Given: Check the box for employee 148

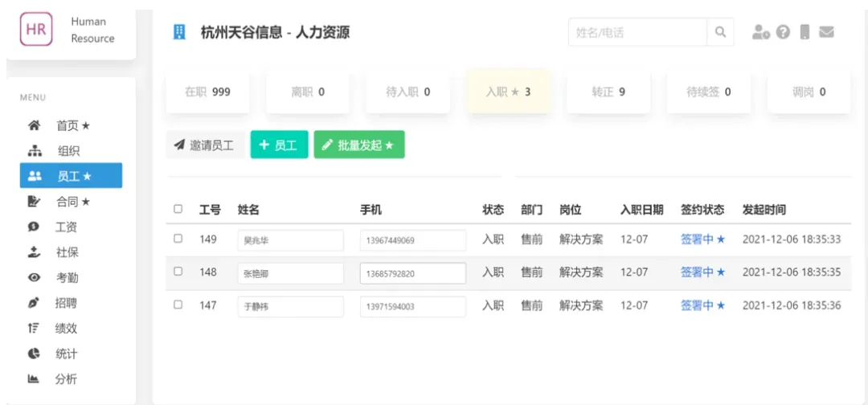Looking at the screenshot, I should point(178,272).
